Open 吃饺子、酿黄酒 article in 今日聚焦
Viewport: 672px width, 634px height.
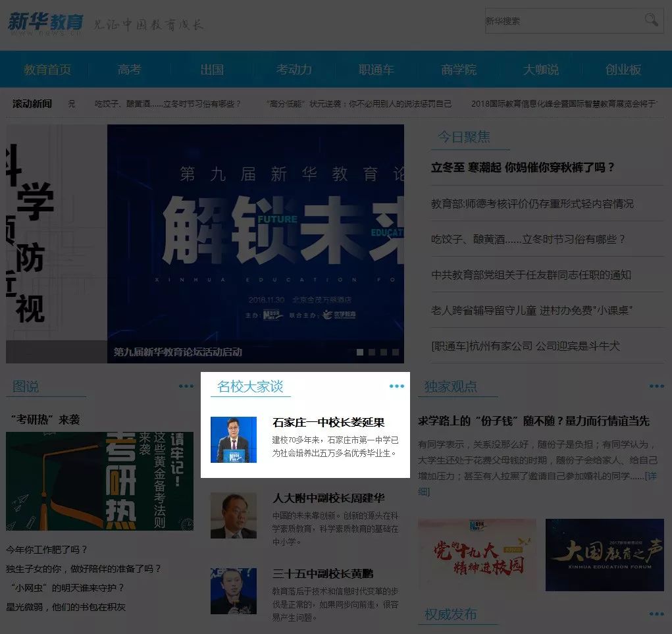528,239
